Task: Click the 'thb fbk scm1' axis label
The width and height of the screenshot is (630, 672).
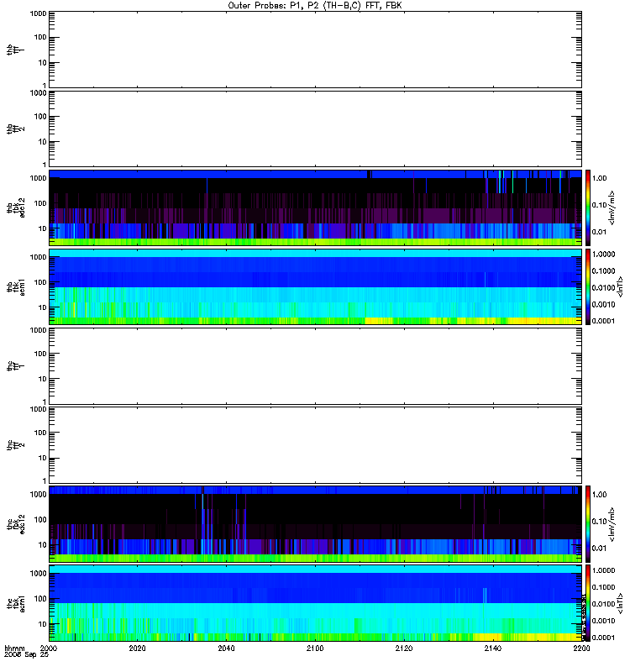Action: click(15, 287)
